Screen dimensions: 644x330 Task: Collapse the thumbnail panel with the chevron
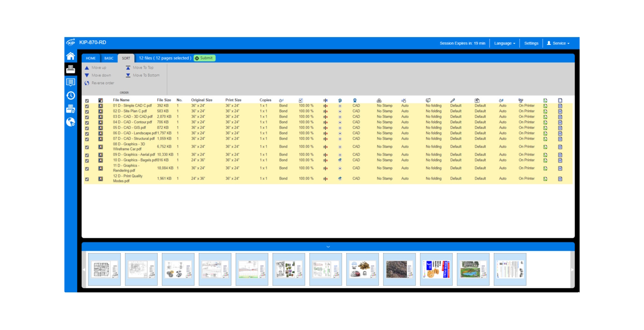pos(328,247)
